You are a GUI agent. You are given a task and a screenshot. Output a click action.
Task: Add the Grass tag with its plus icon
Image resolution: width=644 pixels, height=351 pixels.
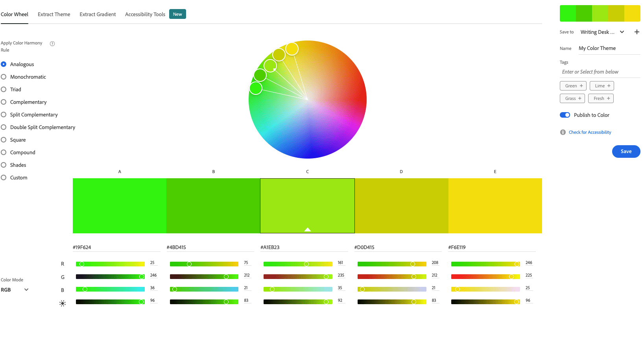(579, 98)
